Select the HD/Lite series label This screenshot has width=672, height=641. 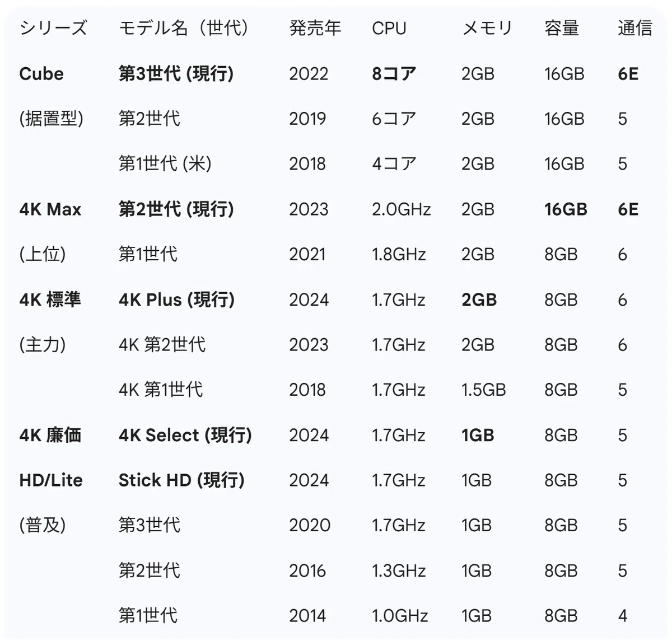tap(51, 480)
